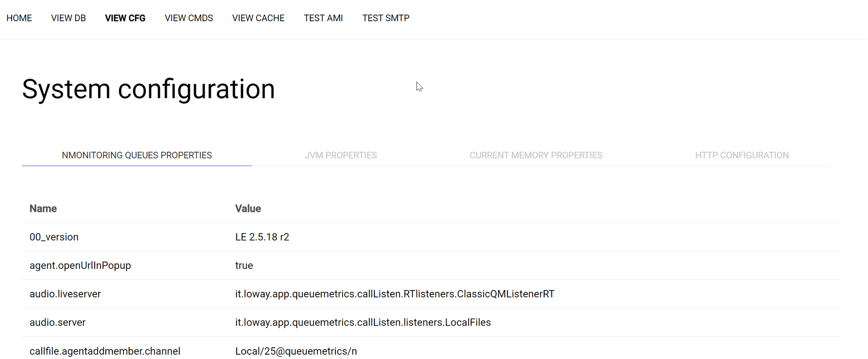Select the audio.server property name
The image size is (868, 359).
coord(57,323)
